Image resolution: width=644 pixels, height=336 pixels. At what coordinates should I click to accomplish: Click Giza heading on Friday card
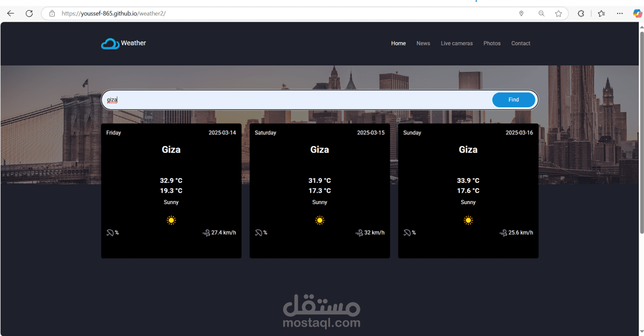(x=171, y=150)
